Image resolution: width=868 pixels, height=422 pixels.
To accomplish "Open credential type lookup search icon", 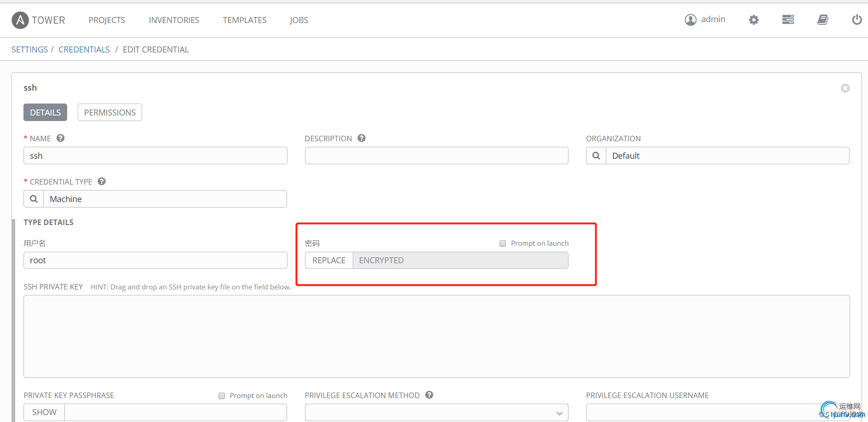I will pyautogui.click(x=34, y=199).
